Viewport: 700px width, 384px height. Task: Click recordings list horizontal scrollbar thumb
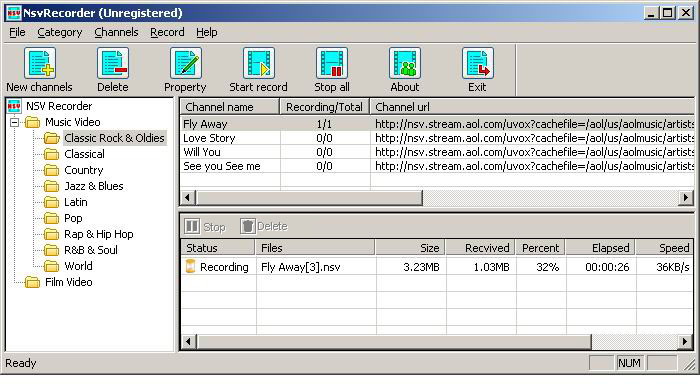[x=393, y=342]
